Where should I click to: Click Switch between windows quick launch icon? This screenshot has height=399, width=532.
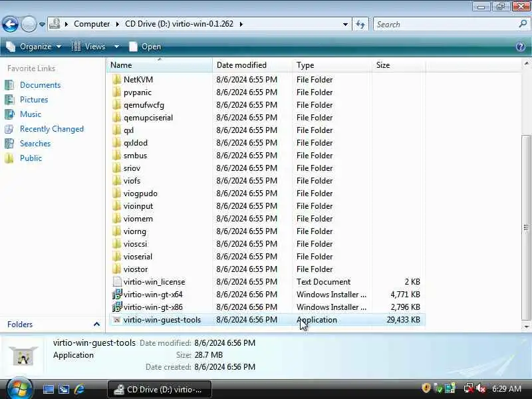64,389
